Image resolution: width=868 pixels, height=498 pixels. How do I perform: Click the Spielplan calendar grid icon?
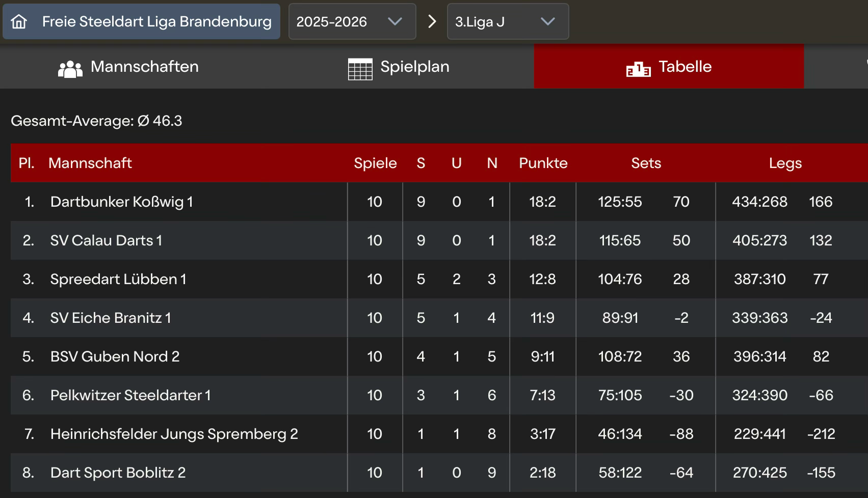360,69
